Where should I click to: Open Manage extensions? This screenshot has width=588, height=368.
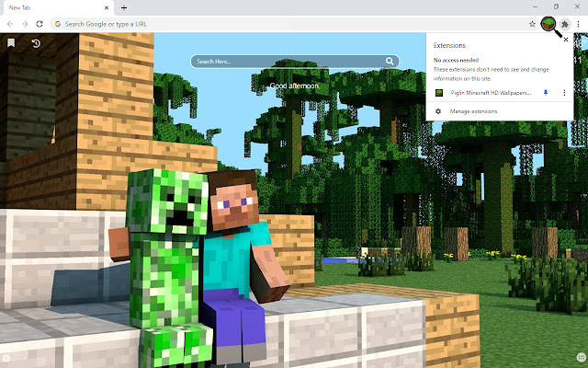[473, 111]
